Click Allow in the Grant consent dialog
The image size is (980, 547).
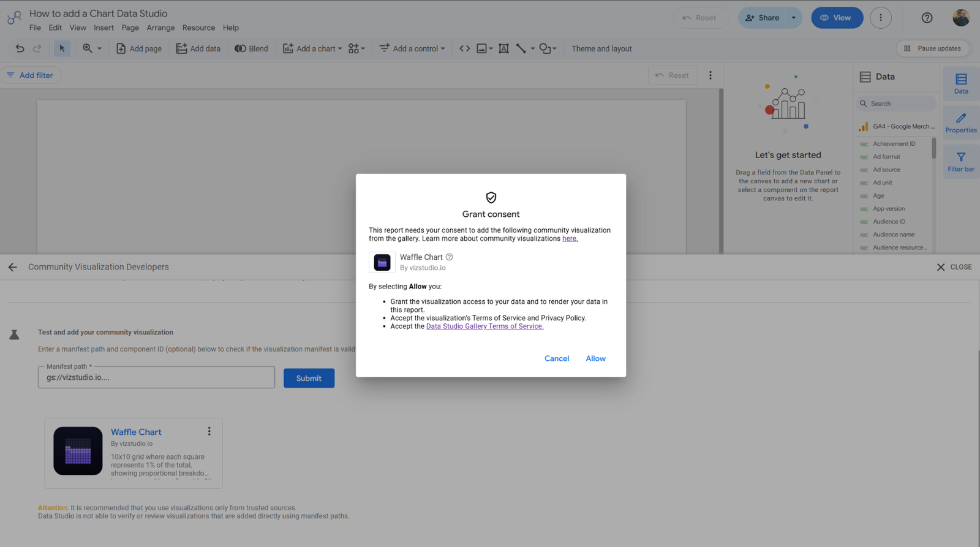click(595, 358)
